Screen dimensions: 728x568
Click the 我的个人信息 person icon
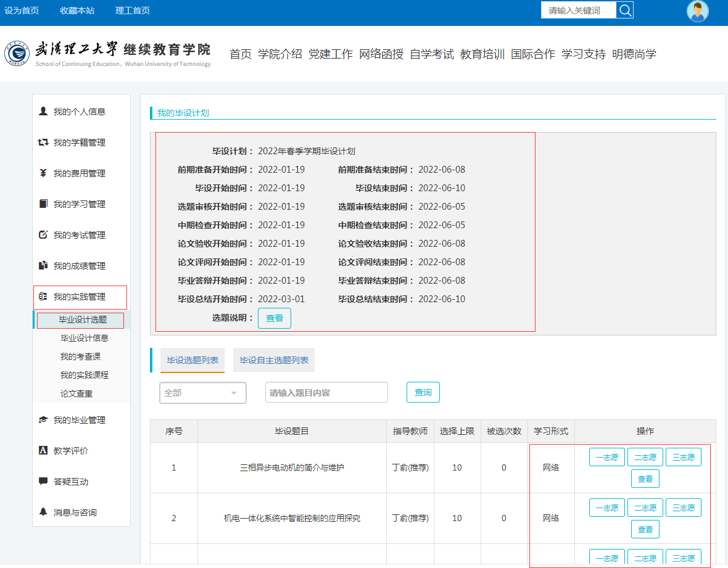click(43, 112)
